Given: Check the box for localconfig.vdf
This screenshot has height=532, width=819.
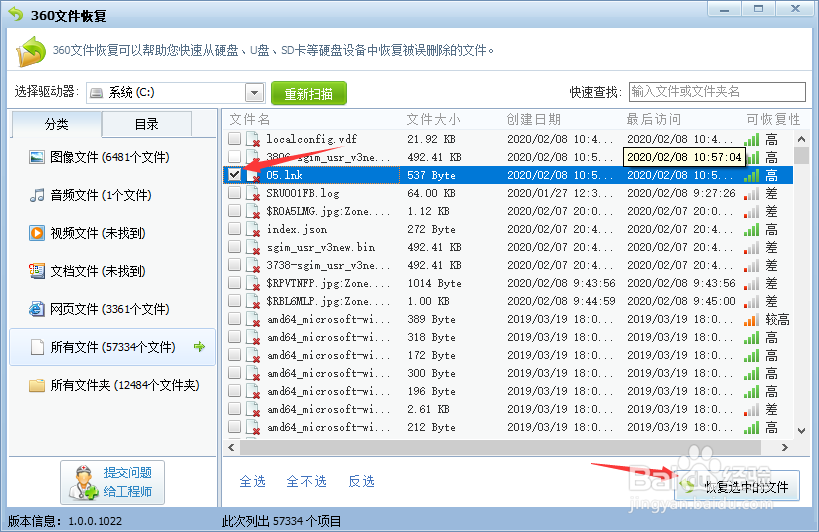Looking at the screenshot, I should click(x=235, y=138).
